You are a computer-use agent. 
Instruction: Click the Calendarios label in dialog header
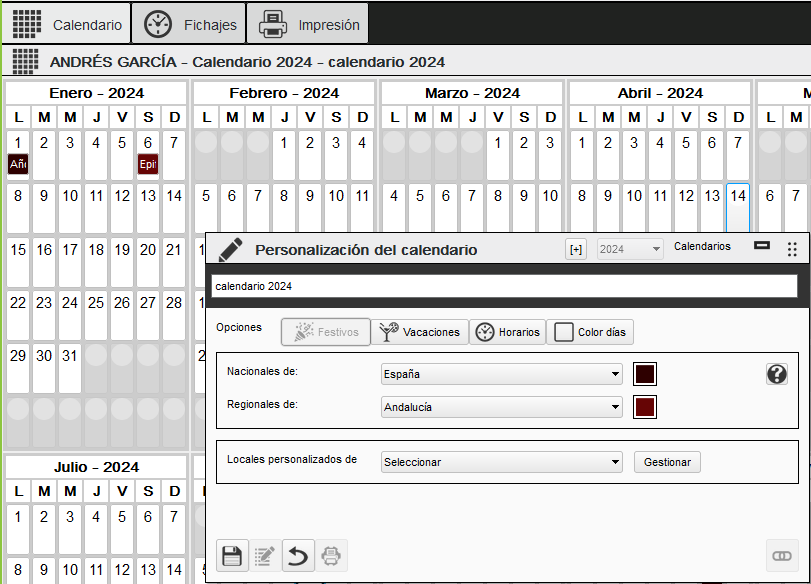[x=702, y=246]
